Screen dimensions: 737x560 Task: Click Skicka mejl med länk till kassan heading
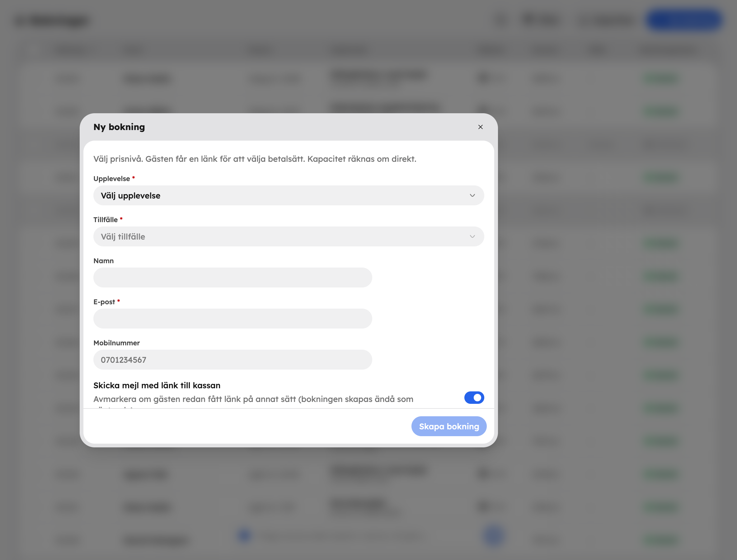(x=157, y=385)
